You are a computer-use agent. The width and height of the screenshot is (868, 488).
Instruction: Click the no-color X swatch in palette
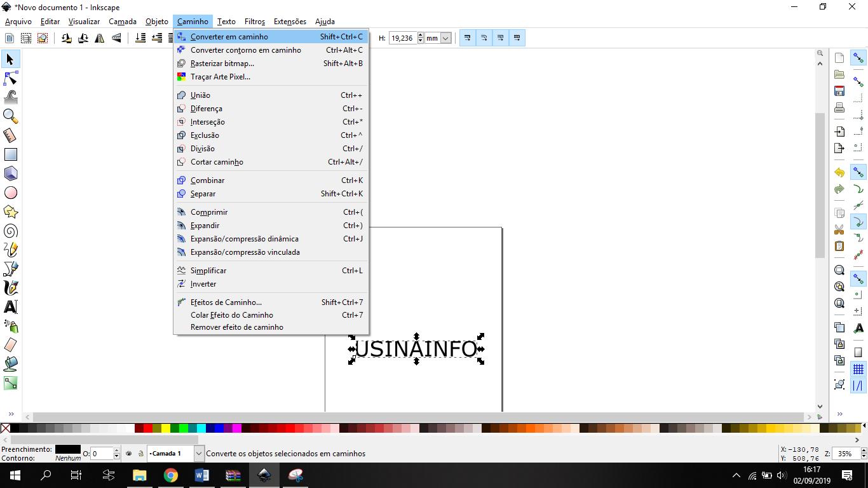(x=5, y=428)
